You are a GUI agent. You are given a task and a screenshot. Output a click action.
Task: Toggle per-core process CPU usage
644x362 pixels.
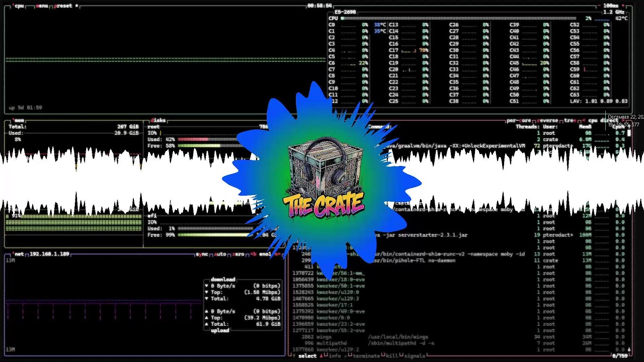click(519, 121)
